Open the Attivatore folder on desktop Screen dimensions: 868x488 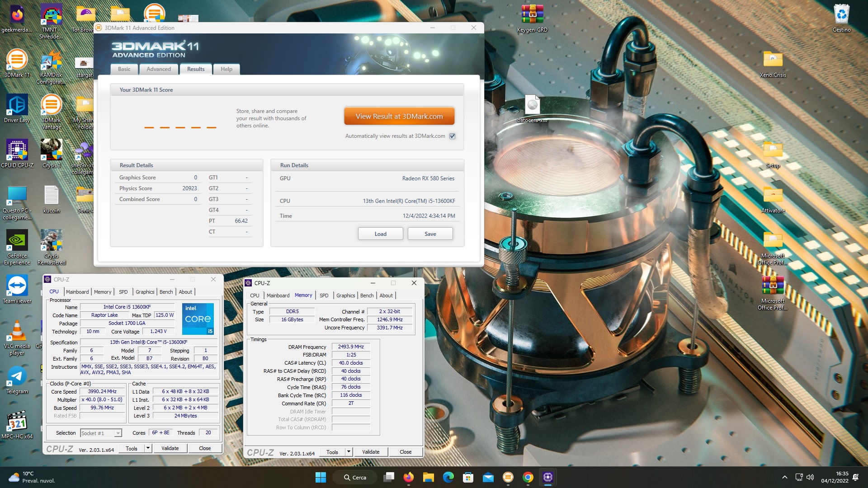tap(773, 200)
